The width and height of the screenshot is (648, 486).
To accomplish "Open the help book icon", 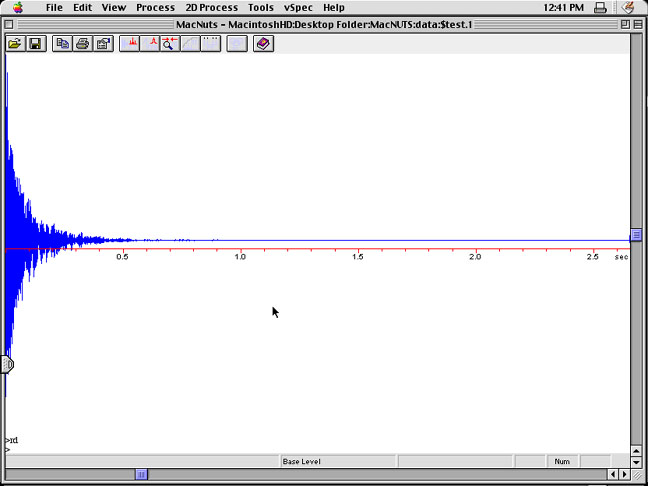I will pos(263,44).
